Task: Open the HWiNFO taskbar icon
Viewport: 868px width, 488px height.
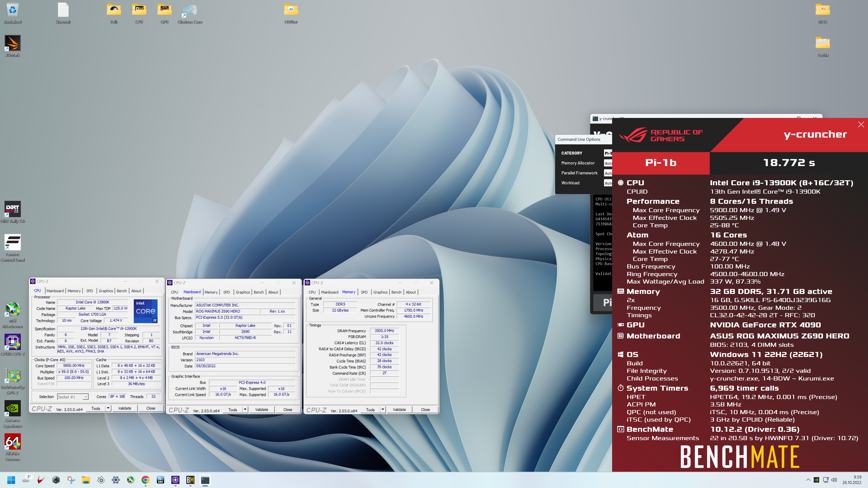Action: pyautogui.click(x=160, y=480)
